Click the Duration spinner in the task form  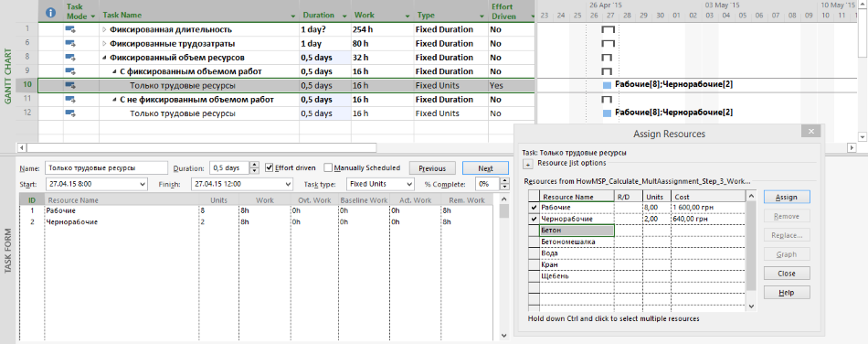pyautogui.click(x=254, y=167)
